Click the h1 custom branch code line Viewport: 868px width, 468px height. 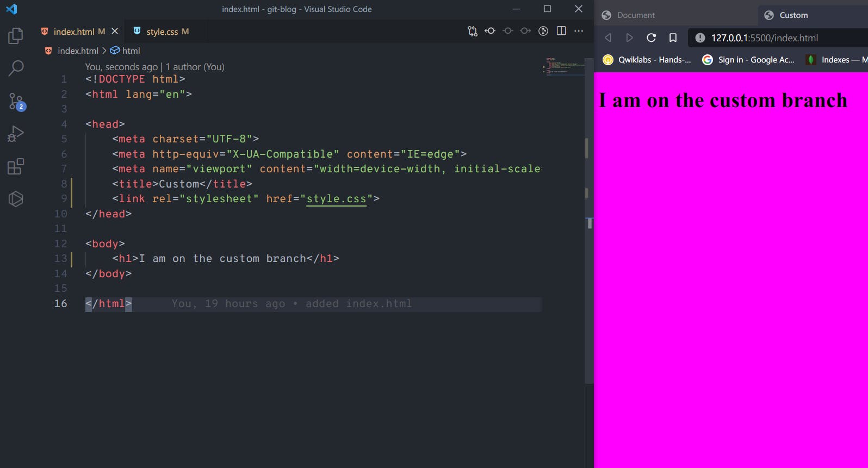tap(226, 259)
